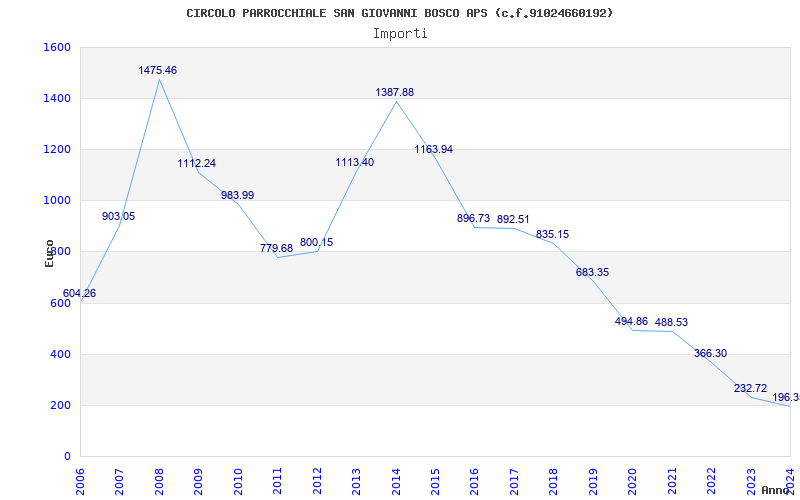This screenshot has height=500, width=800.
Task: Select the year 2016 on x-axis
Action: click(474, 481)
